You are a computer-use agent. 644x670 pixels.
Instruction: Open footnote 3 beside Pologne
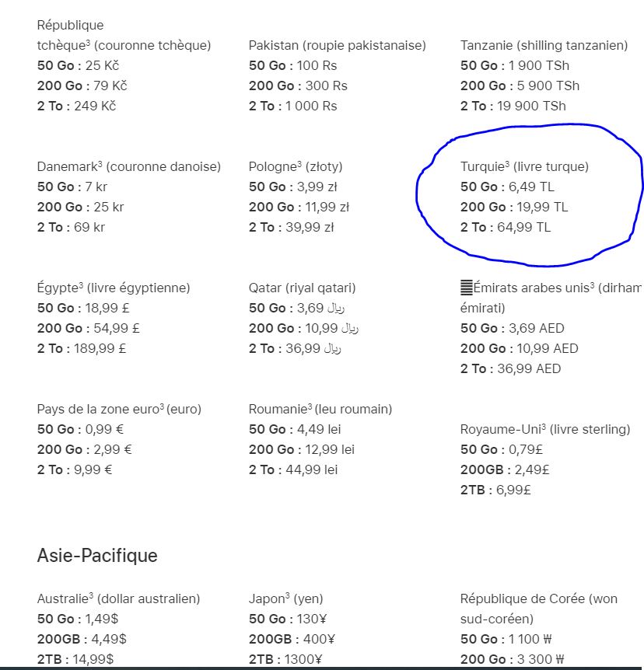point(299,164)
